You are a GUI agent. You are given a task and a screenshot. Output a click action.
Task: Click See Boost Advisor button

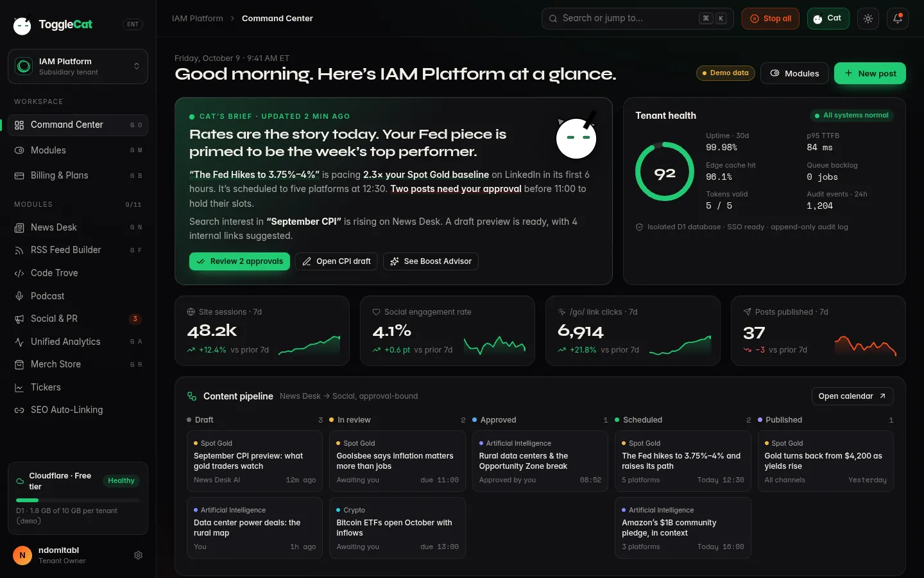[431, 261]
